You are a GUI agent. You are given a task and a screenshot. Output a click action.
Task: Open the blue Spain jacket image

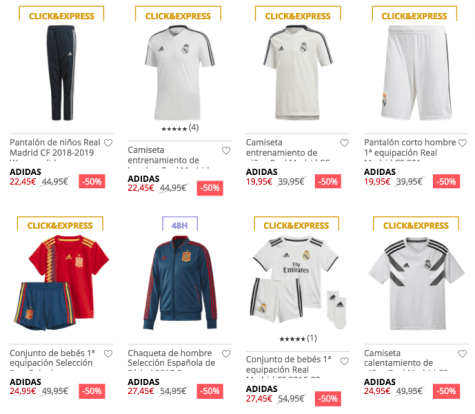click(x=180, y=283)
